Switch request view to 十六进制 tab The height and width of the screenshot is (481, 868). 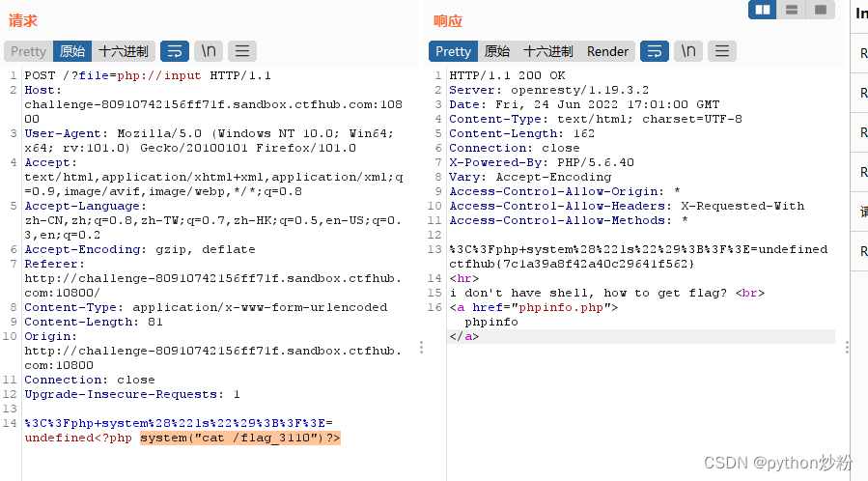pyautogui.click(x=124, y=51)
